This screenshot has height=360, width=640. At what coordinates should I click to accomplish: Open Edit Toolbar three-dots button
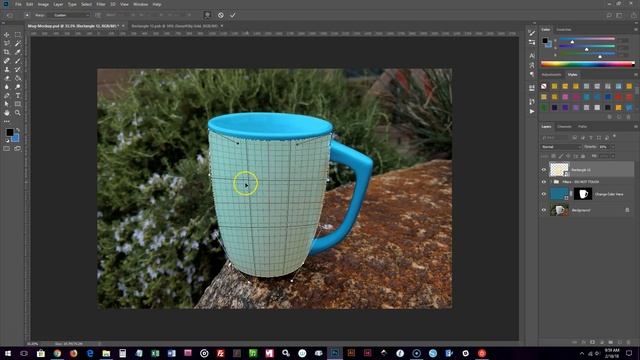[7, 121]
